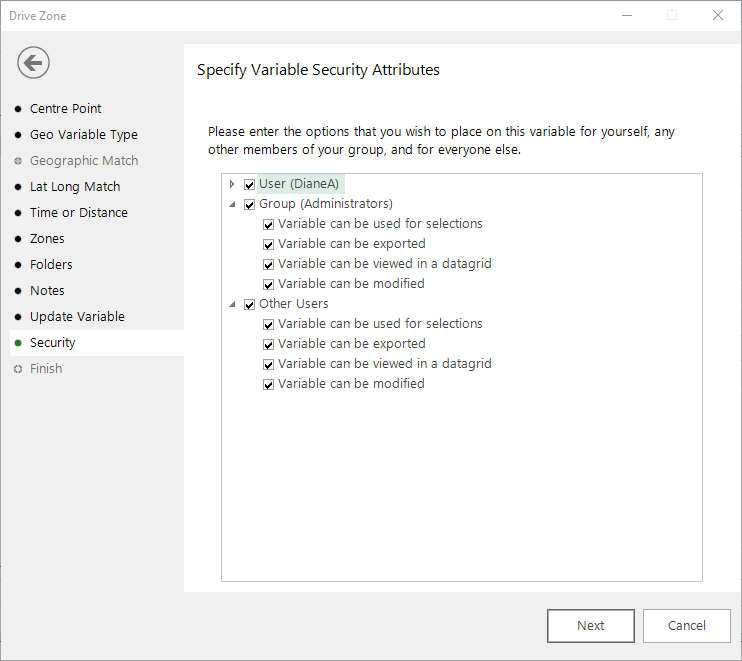
Task: Click the Next button
Action: [591, 626]
